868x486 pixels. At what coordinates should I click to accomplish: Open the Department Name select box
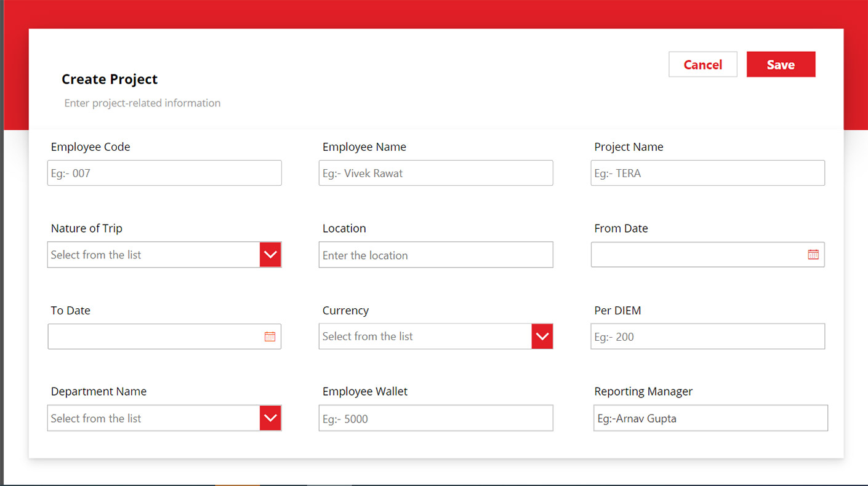pos(164,418)
